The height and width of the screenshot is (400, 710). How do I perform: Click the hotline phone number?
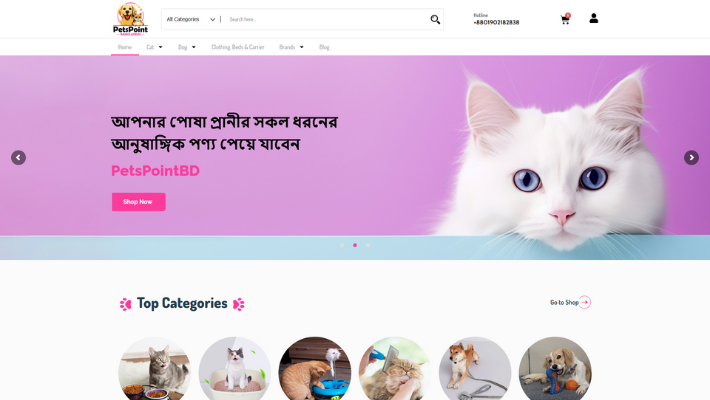pos(496,22)
